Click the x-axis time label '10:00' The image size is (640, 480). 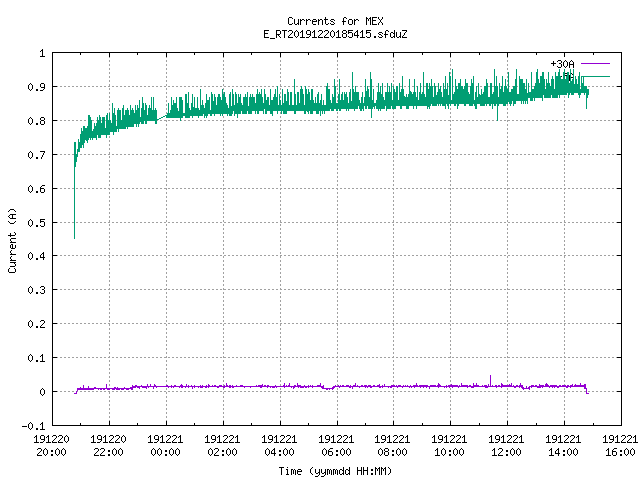click(449, 452)
